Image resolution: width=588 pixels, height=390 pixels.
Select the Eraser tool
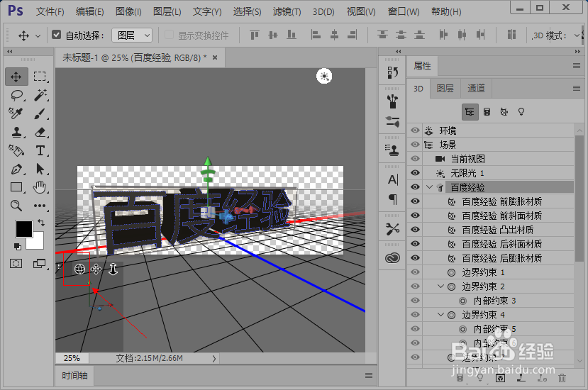[x=40, y=132]
